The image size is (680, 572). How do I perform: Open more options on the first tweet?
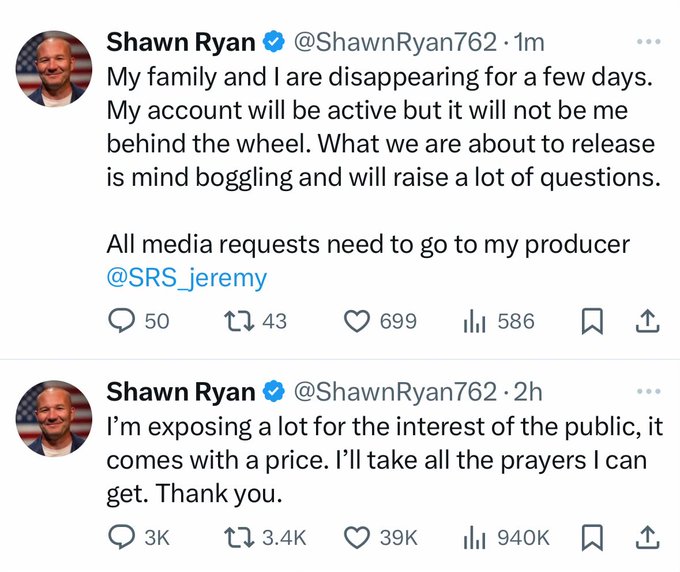point(648,42)
